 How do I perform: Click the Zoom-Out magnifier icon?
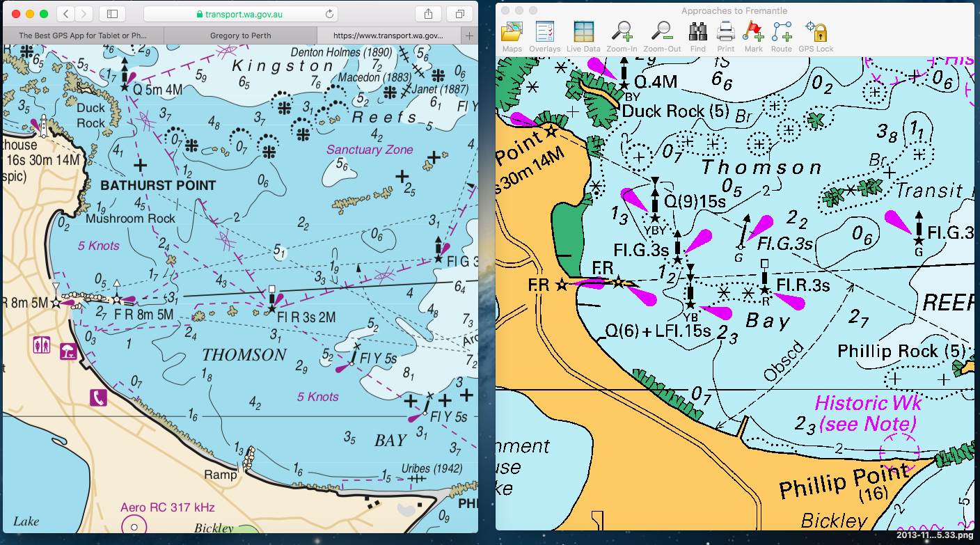point(662,33)
